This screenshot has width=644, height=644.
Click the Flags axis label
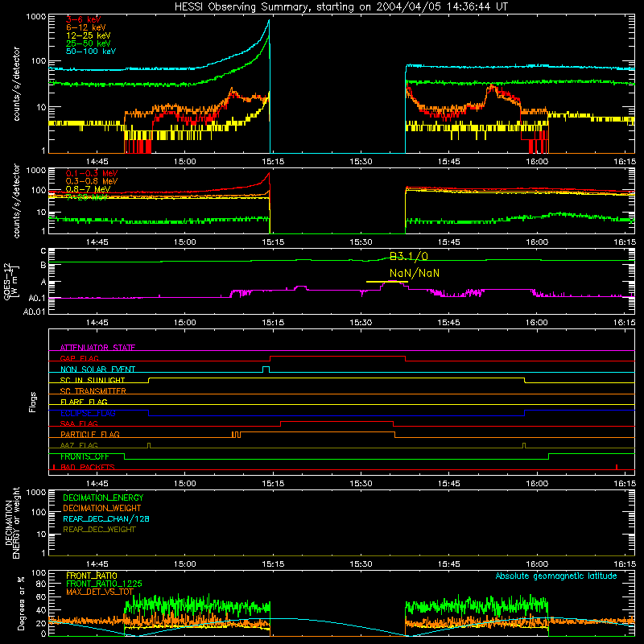[x=33, y=402]
